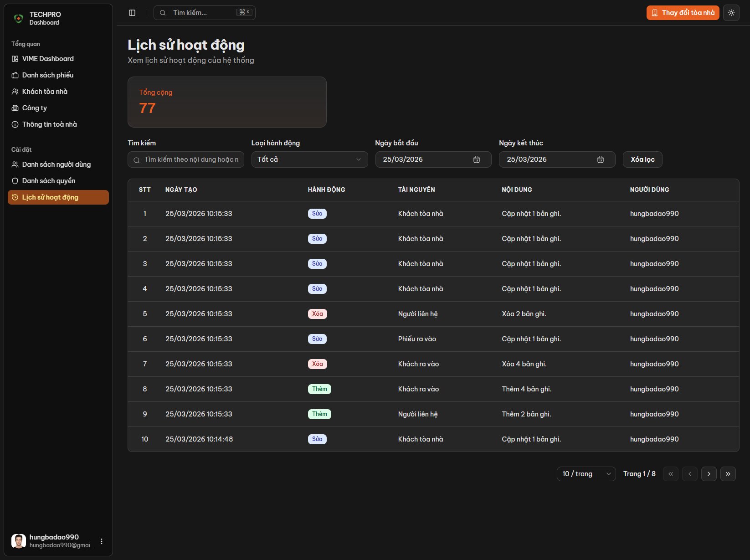Open the Loại hành động dropdown

(x=309, y=159)
